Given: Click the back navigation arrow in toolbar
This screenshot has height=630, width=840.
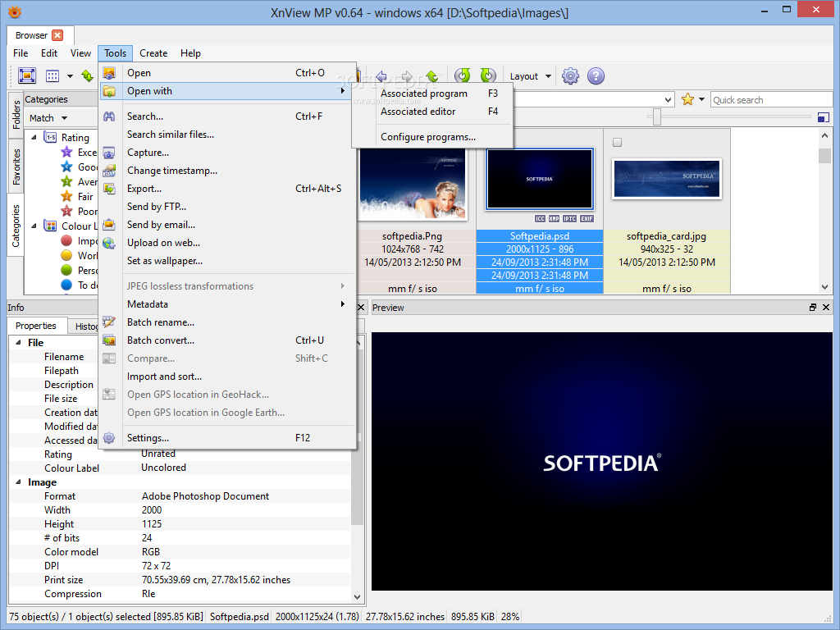Looking at the screenshot, I should pos(381,76).
